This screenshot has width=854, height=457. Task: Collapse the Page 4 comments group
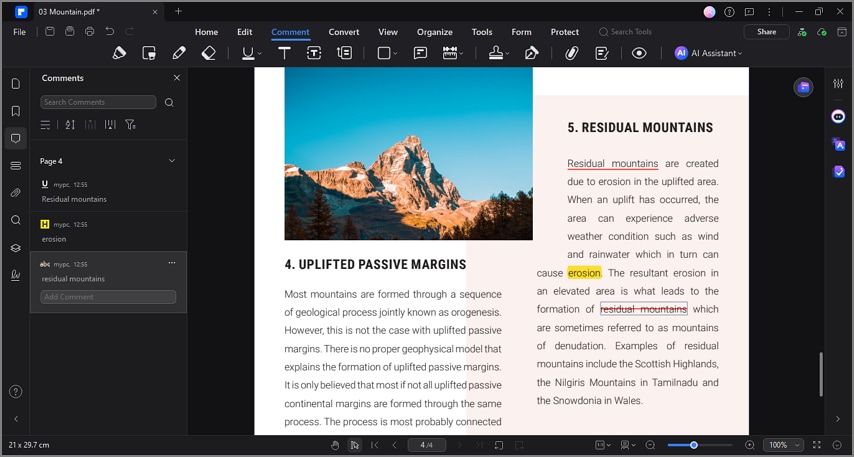[172, 161]
